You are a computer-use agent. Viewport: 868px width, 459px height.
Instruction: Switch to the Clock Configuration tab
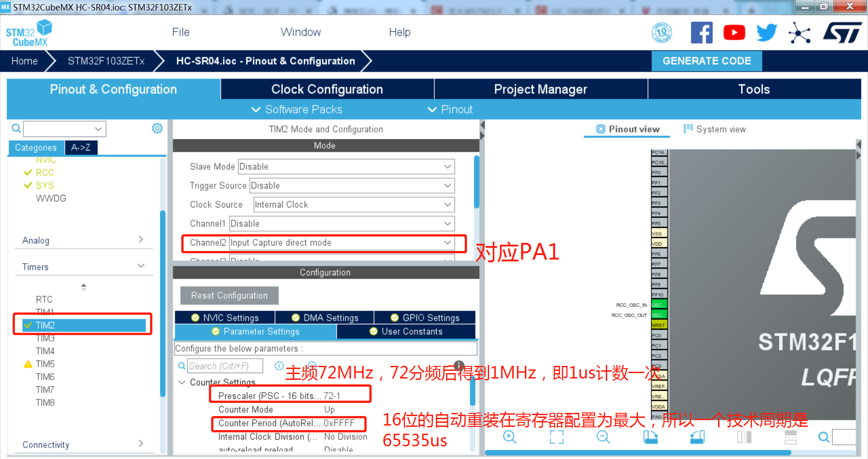click(327, 89)
